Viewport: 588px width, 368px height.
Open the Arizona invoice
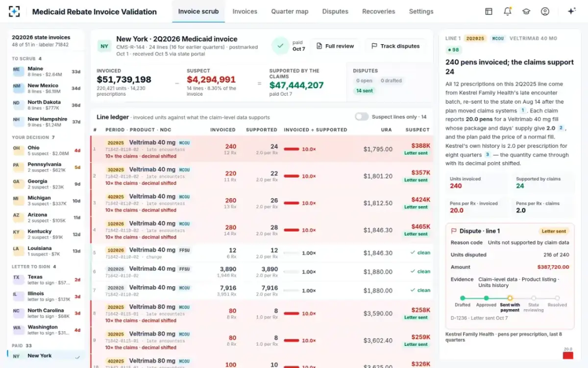click(46, 218)
